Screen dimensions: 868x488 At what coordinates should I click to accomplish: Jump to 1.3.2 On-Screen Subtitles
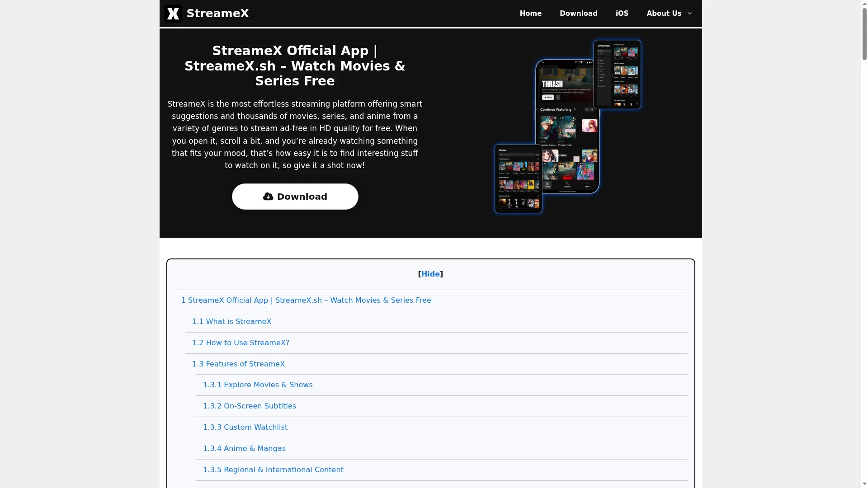(x=250, y=406)
